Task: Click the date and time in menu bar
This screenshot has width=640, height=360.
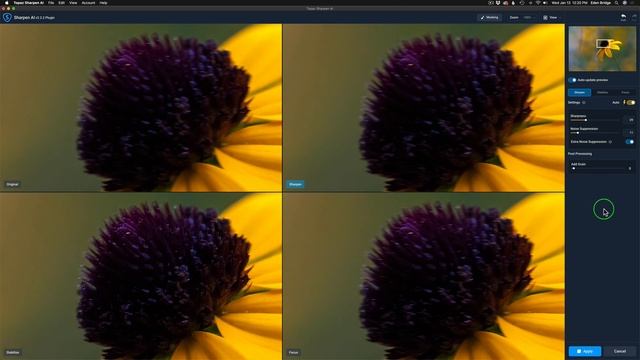Action: point(569,3)
